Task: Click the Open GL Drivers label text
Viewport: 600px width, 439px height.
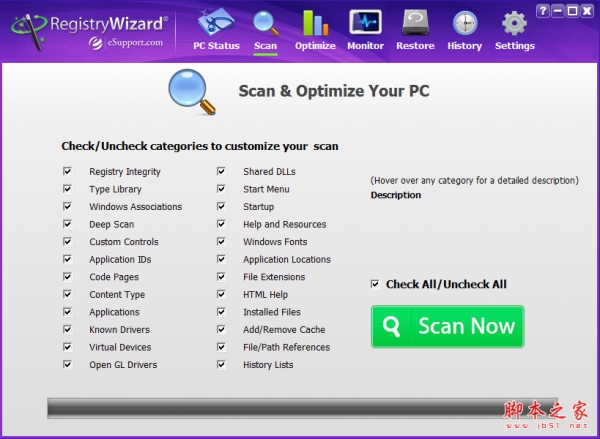Action: 123,365
